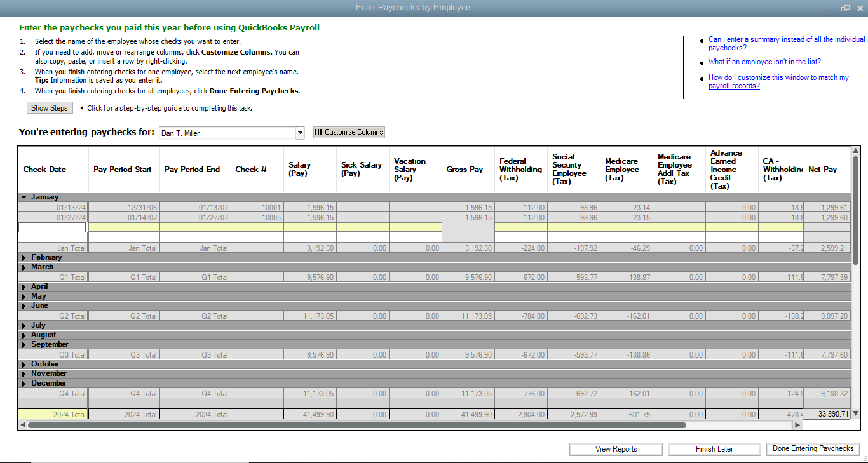Click Done Entering Paychecks button
Viewport: 868px width, 463px height.
tap(813, 449)
